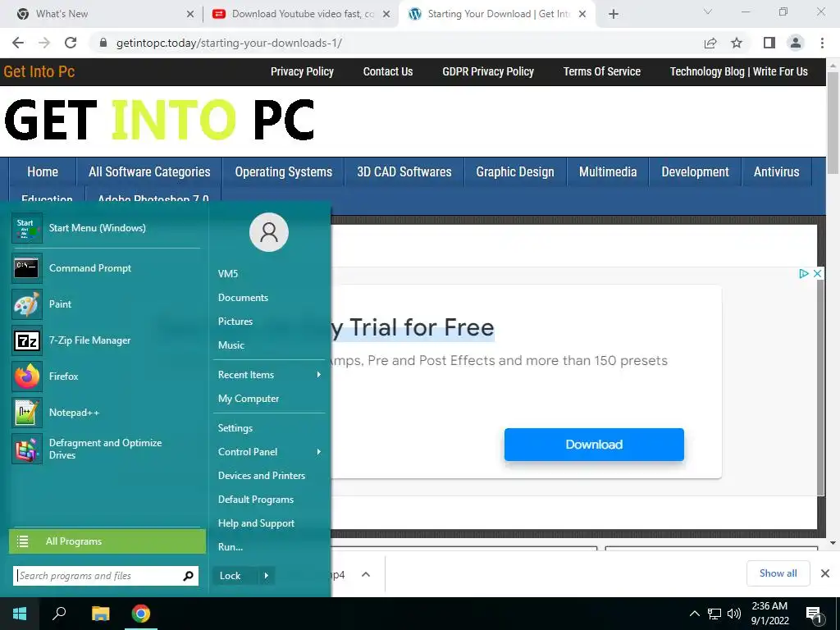Share this page icon in address bar
840x630 pixels.
[x=710, y=43]
